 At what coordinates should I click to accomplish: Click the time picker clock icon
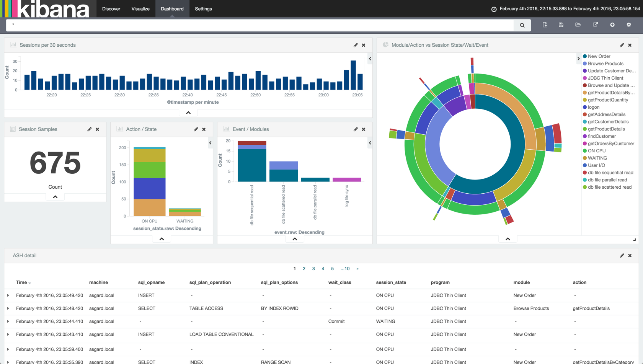coord(494,9)
